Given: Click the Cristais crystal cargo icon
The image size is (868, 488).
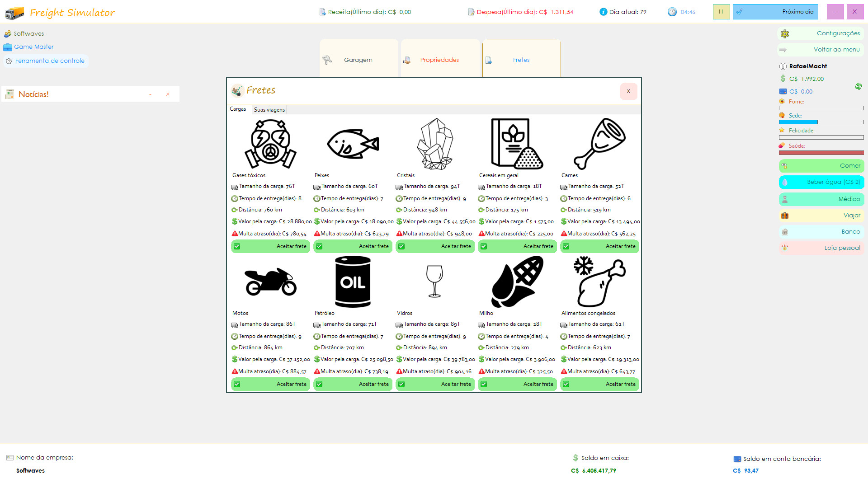Looking at the screenshot, I should coord(435,144).
